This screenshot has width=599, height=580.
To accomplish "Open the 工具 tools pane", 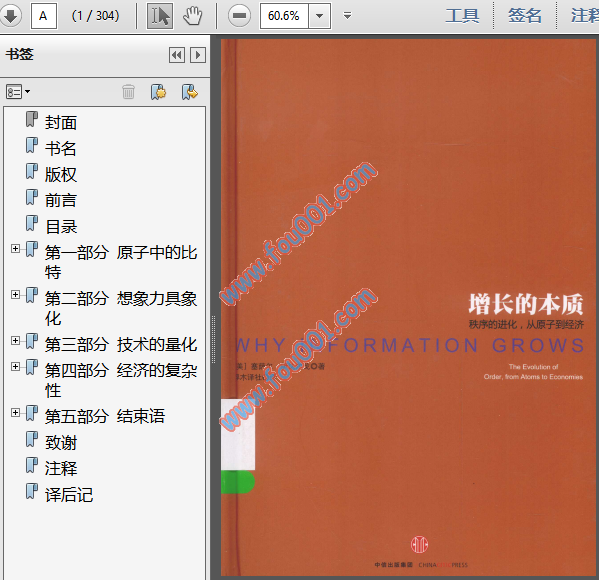I will tap(462, 16).
